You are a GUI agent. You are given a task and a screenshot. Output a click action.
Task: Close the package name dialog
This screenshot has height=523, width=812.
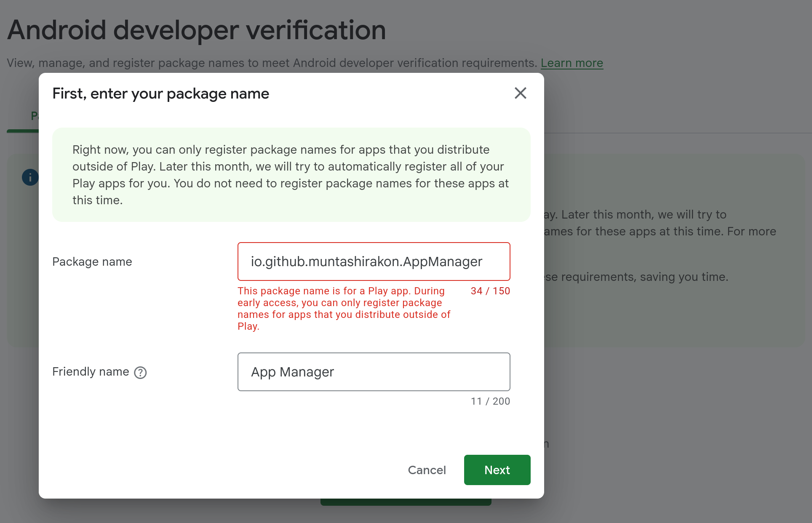(x=520, y=93)
